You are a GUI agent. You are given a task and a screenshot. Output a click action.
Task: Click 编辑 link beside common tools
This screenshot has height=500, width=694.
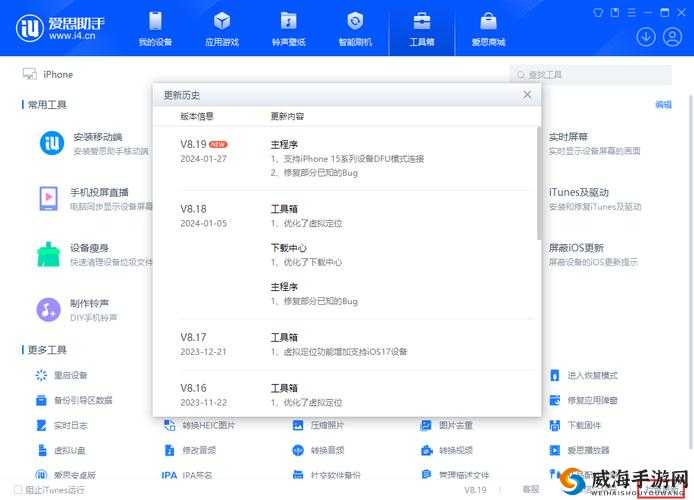tap(663, 105)
